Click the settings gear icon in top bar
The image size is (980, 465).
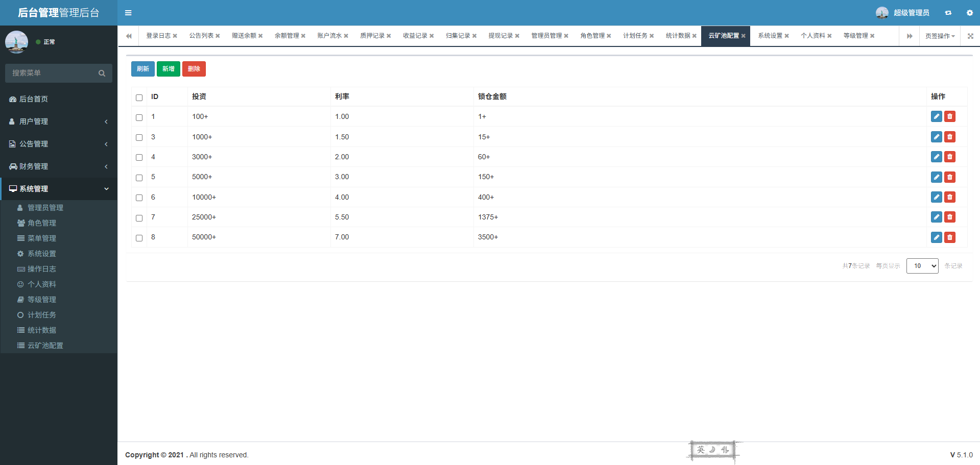click(969, 13)
